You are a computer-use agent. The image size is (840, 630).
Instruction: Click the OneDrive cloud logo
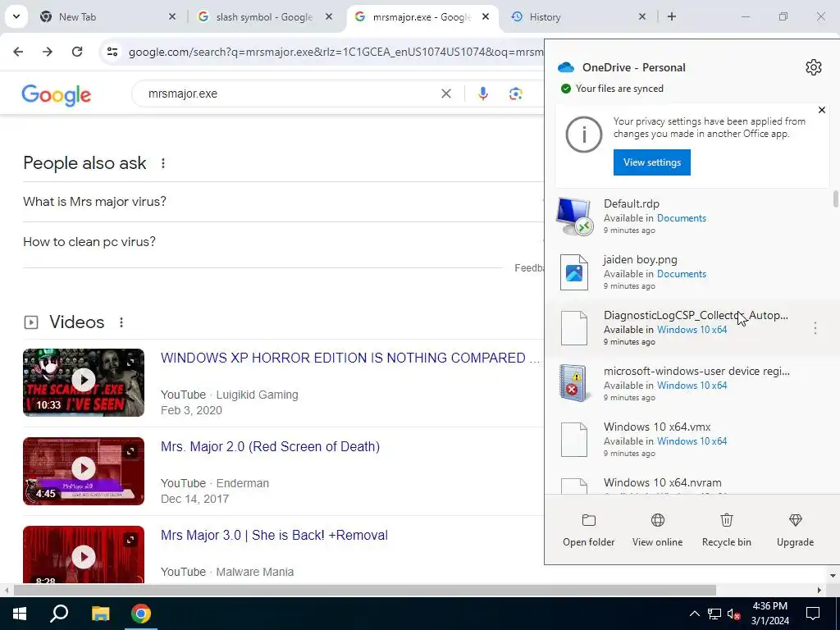[x=566, y=67]
